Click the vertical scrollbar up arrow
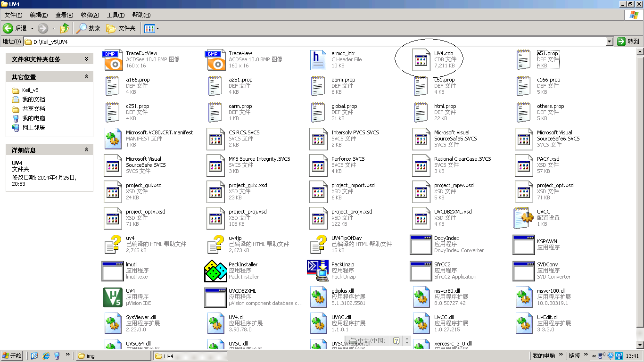 [x=640, y=51]
